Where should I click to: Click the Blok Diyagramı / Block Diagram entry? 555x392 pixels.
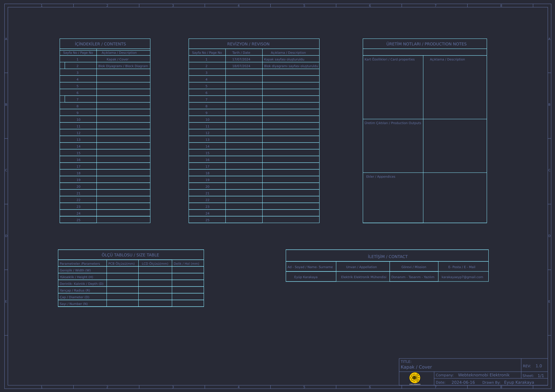pyautogui.click(x=123, y=66)
